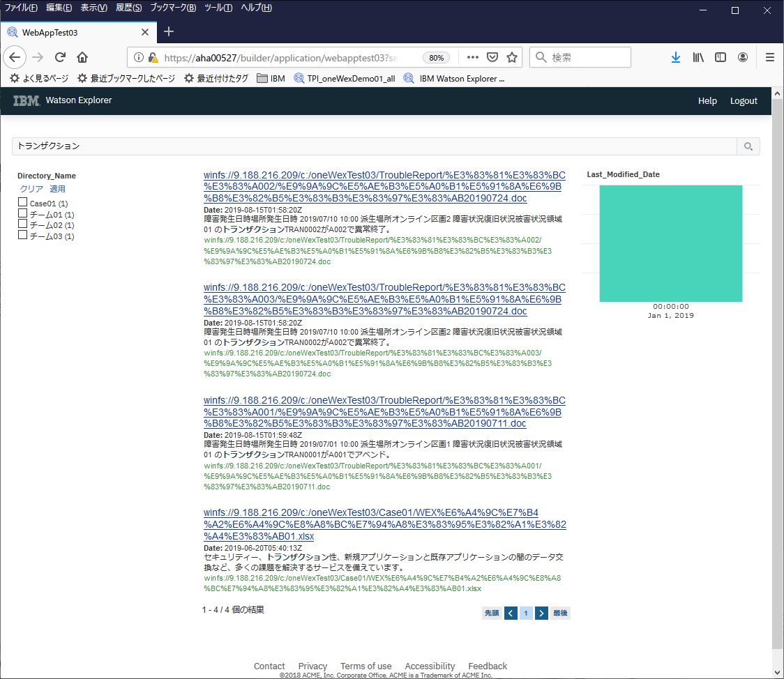Click クリア to clear facet filters
Image resolution: width=784 pixels, height=679 pixels.
(x=31, y=189)
